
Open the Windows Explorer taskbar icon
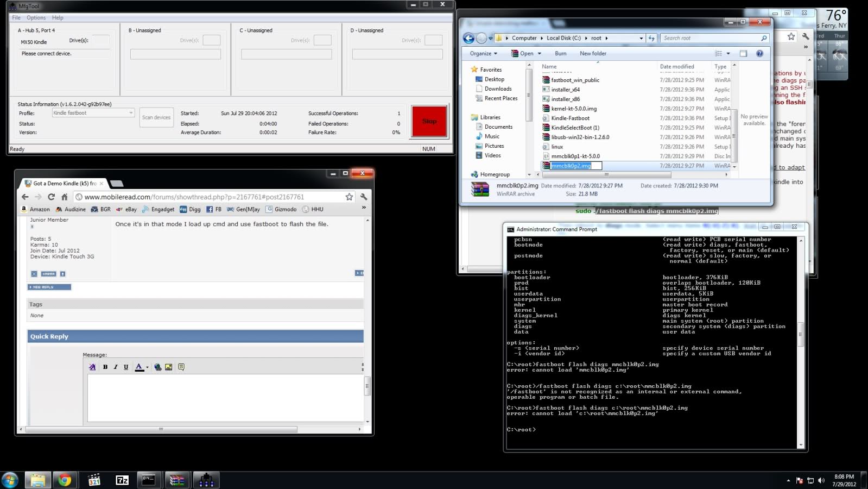click(37, 480)
